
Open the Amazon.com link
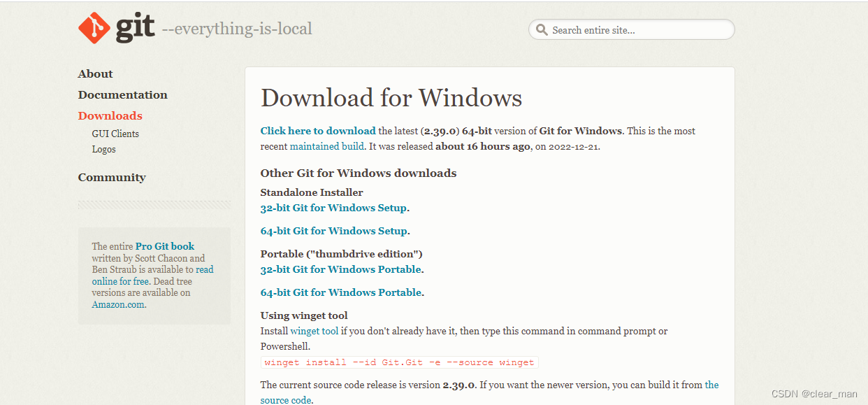(x=118, y=304)
